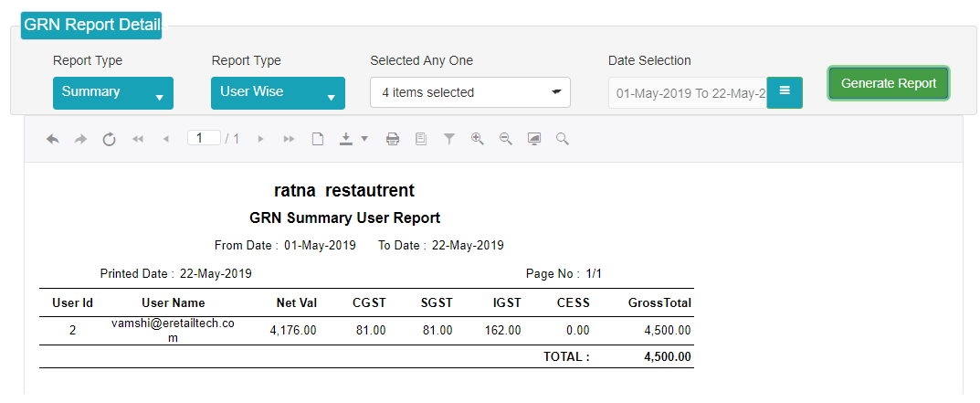Click the navigate forward arrow icon
This screenshot has width=980, height=403.
coord(80,139)
